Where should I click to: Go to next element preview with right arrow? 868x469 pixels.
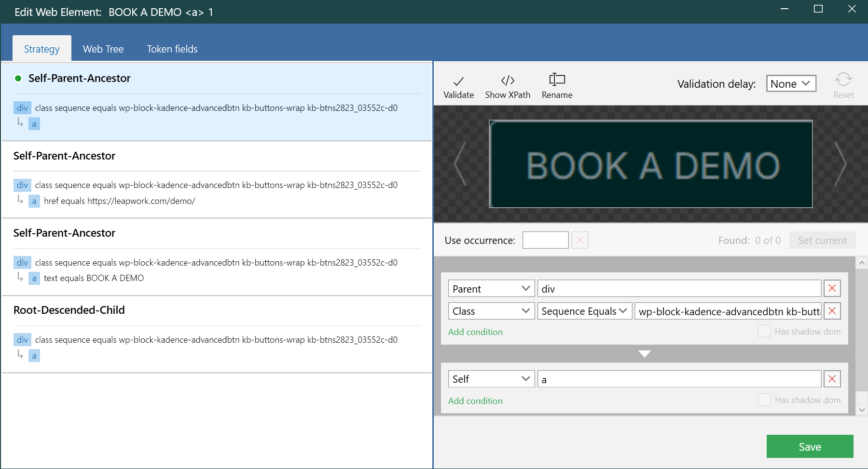pyautogui.click(x=840, y=164)
